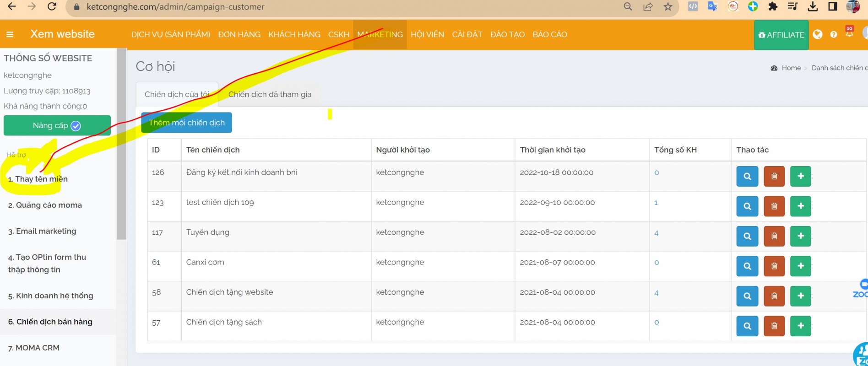This screenshot has width=868, height=366.
Task: Click customer count for 'Chiến dịch tặng website'
Action: (656, 293)
